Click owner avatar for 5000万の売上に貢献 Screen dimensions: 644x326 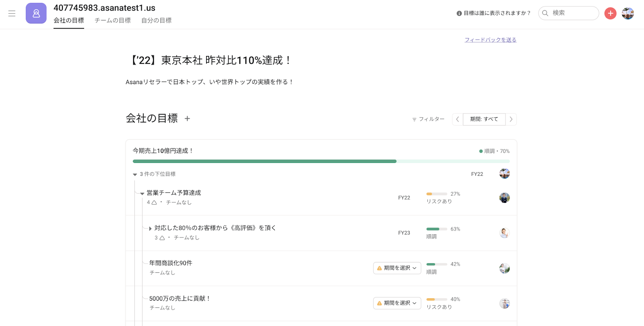click(x=504, y=303)
